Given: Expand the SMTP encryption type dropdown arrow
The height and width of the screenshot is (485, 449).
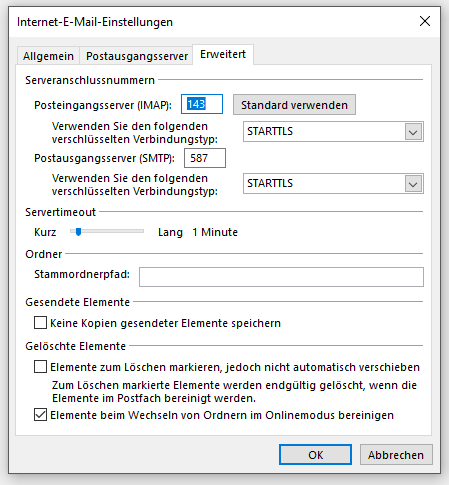Looking at the screenshot, I should (413, 184).
